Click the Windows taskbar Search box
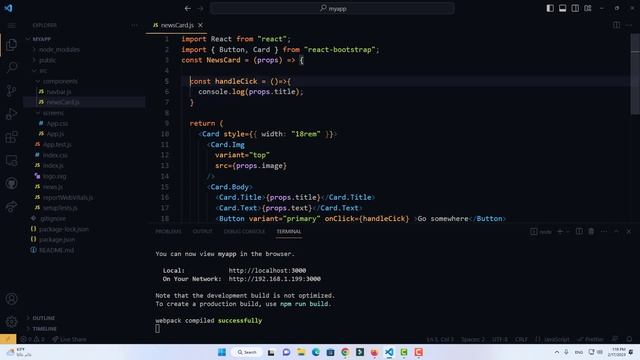 [247, 352]
